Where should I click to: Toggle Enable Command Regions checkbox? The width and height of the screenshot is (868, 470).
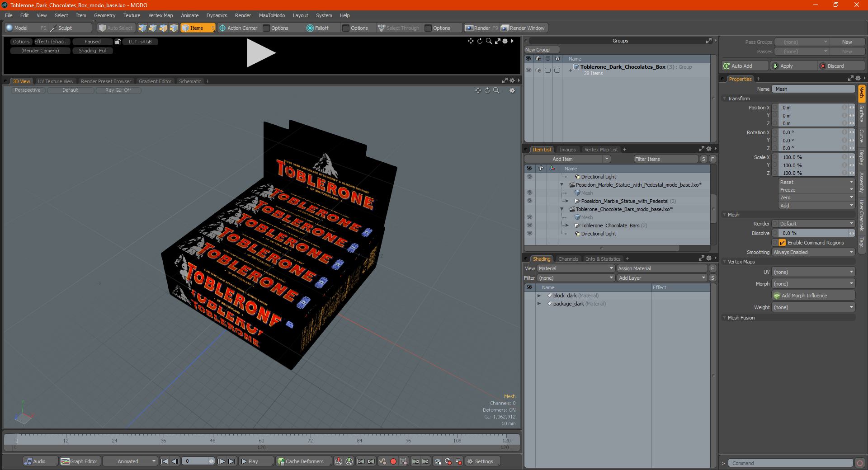(782, 243)
